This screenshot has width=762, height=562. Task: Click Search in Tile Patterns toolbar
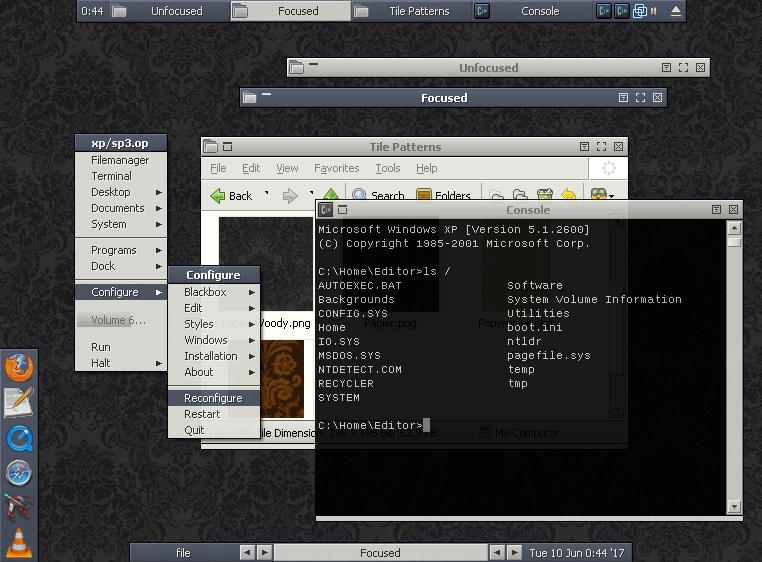pos(378,194)
